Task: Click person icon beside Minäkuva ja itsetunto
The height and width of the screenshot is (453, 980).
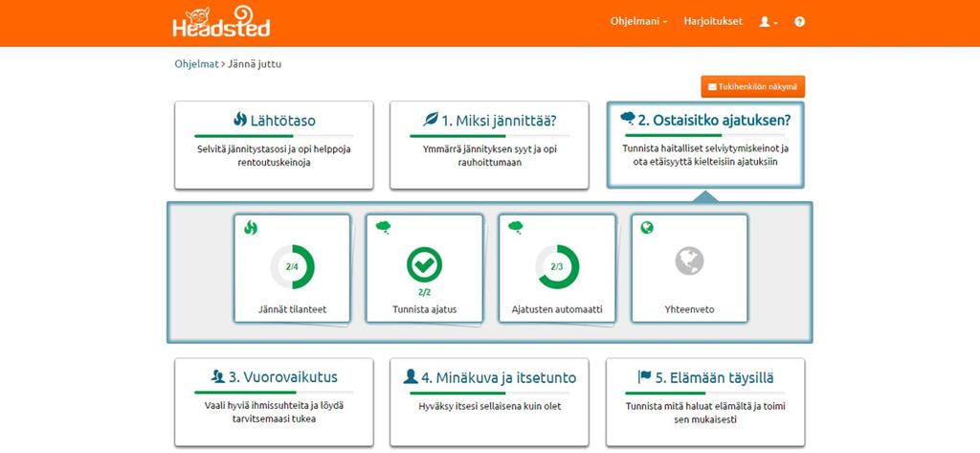Action: click(x=411, y=376)
